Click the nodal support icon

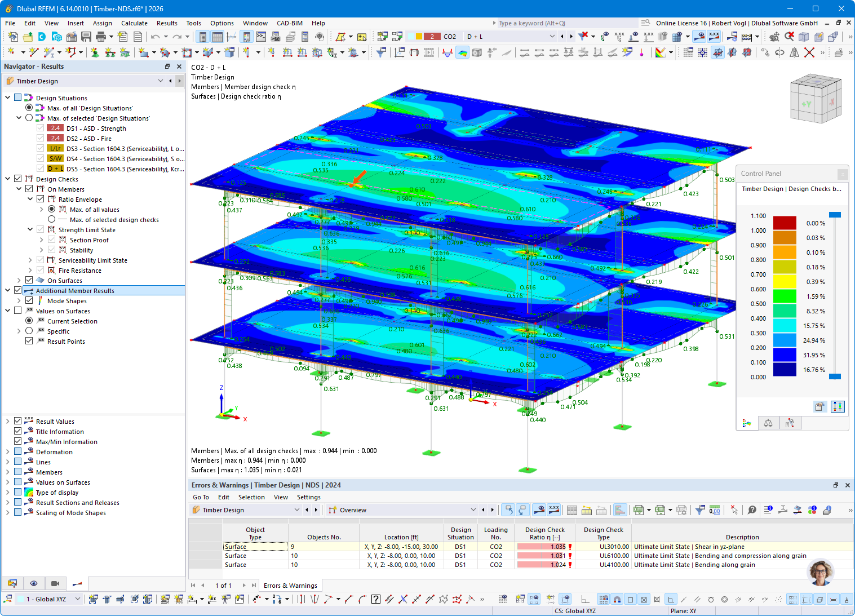[x=95, y=52]
